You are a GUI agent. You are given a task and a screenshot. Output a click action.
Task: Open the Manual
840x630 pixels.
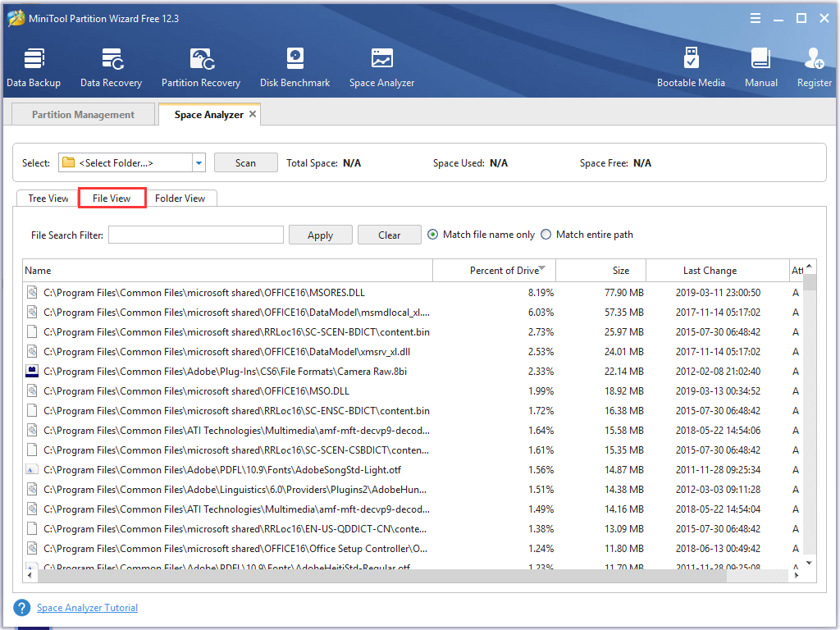pos(760,67)
